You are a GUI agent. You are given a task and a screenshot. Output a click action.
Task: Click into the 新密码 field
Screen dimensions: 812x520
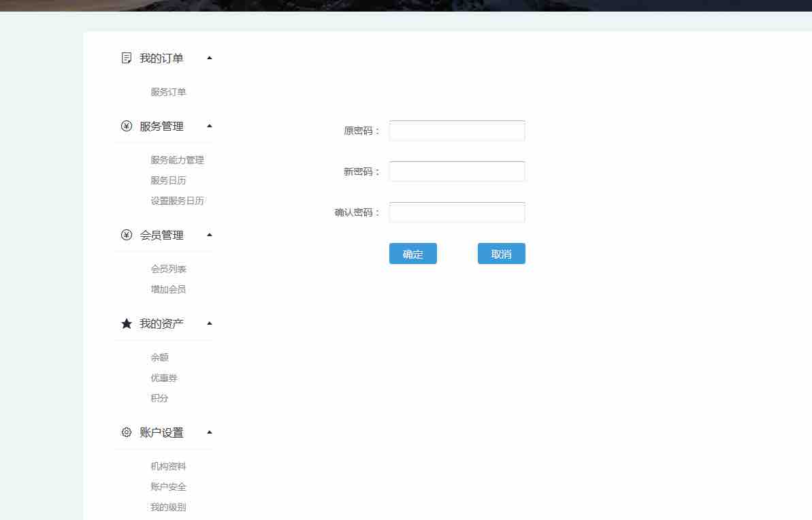click(457, 172)
